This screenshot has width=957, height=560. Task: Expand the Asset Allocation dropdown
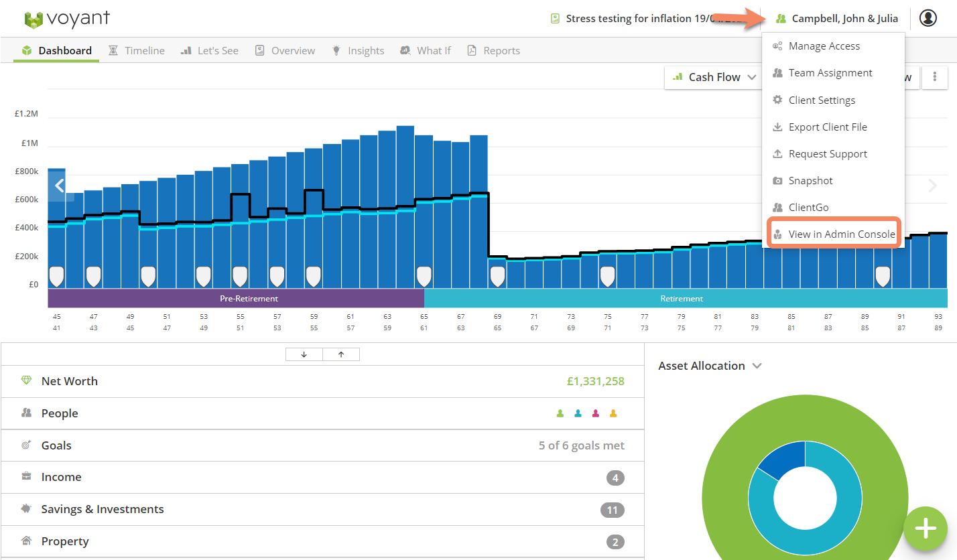tap(710, 366)
